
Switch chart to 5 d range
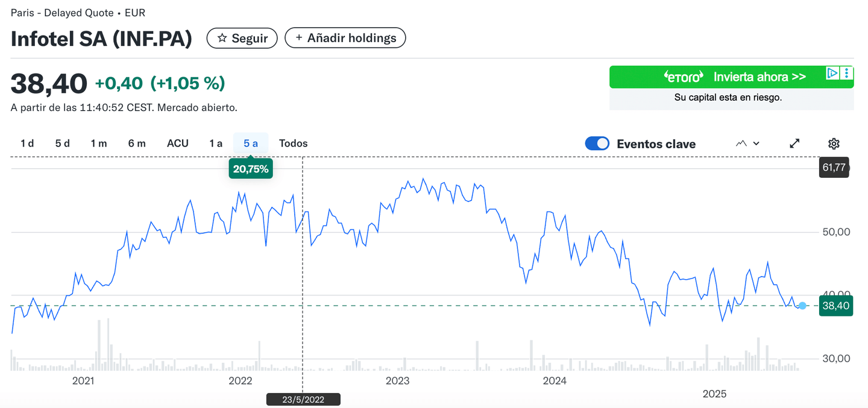(63, 143)
